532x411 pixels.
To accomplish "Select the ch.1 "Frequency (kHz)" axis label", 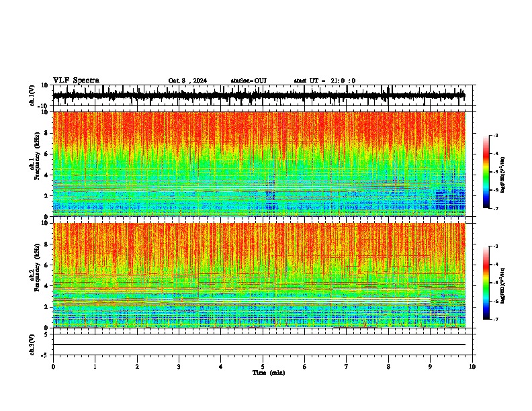I will pyautogui.click(x=37, y=156).
